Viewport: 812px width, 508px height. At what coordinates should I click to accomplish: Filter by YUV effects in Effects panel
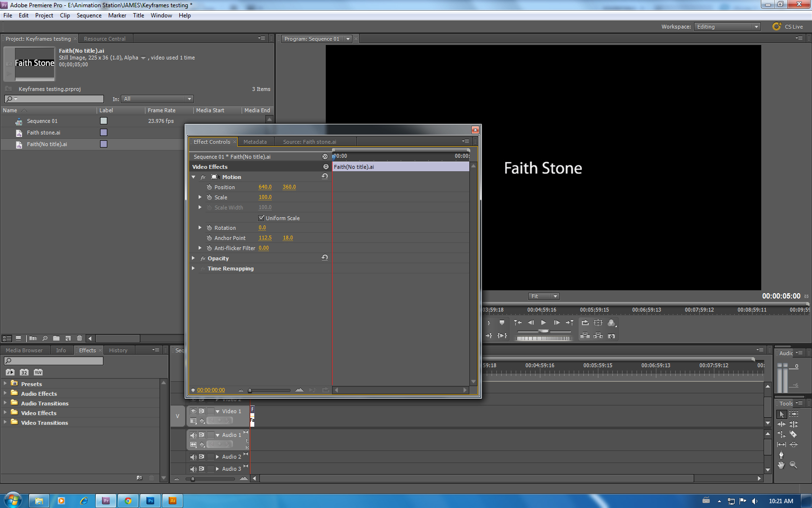pos(38,372)
